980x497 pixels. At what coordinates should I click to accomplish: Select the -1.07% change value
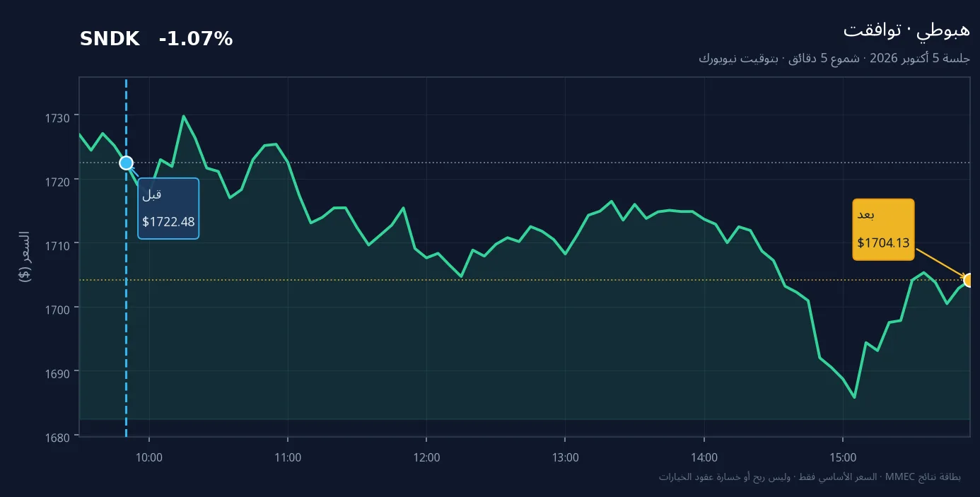click(196, 40)
